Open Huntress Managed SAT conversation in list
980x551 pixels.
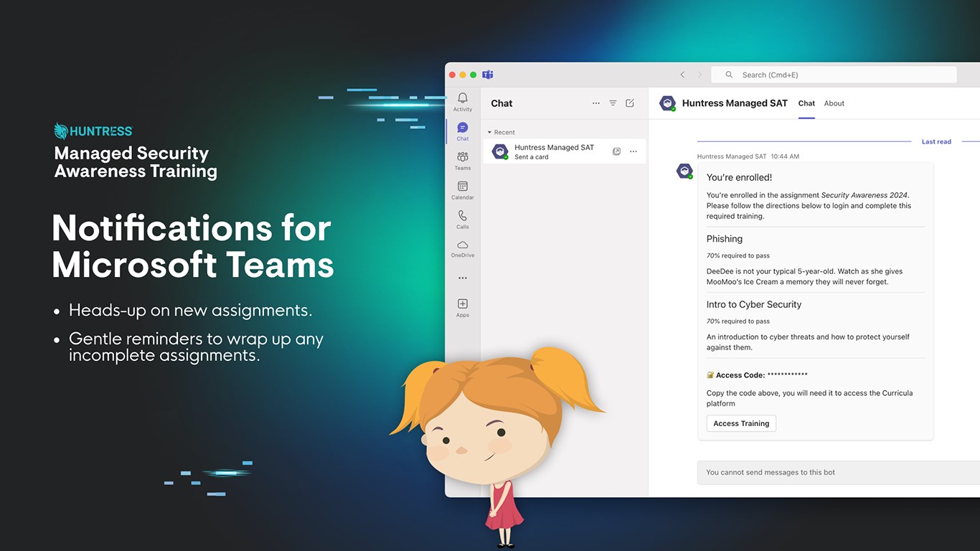(x=564, y=151)
